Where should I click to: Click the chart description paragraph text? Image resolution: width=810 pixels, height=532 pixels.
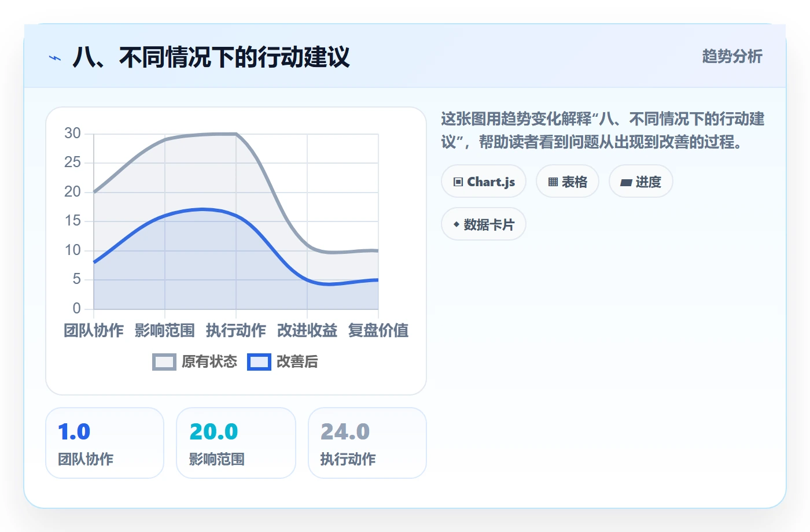click(x=603, y=130)
